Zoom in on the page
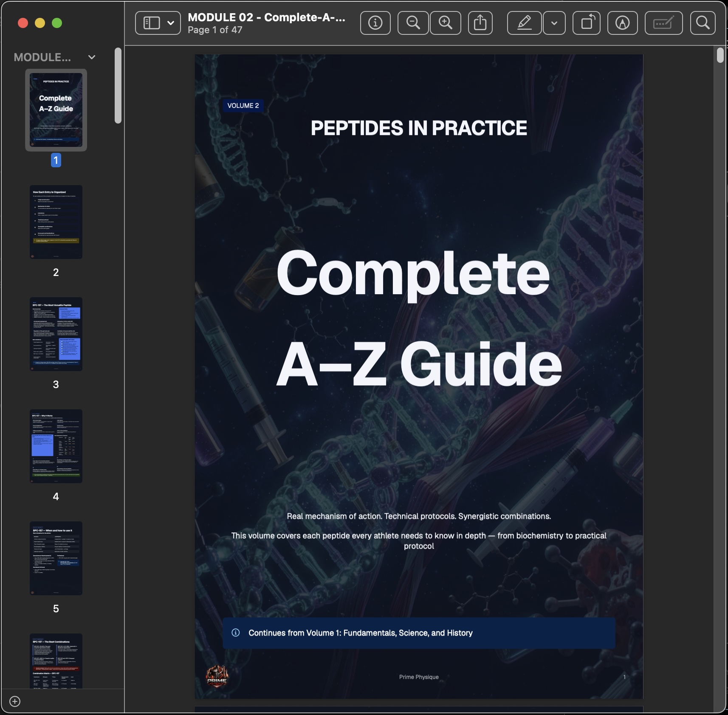Screen dimensions: 728x715 pos(446,23)
